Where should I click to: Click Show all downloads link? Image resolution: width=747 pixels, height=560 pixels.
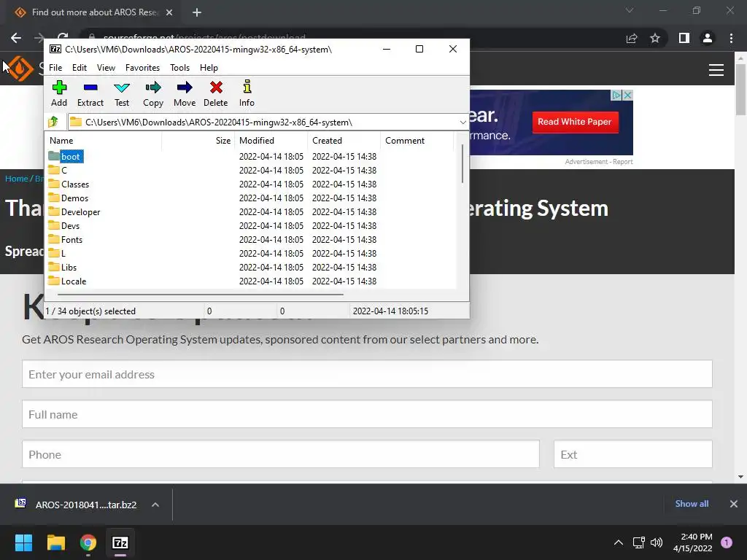(692, 504)
